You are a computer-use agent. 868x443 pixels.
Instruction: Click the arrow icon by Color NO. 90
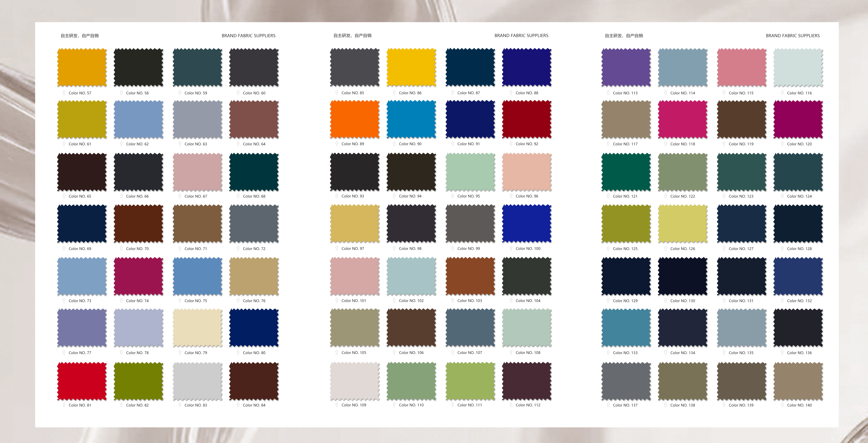394,144
